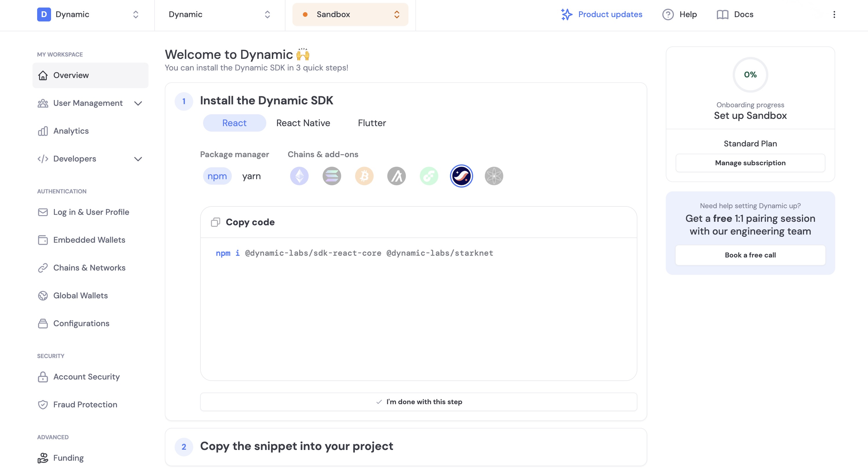Click the checkmark on done step button
This screenshot has width=868, height=472.
coord(379,402)
